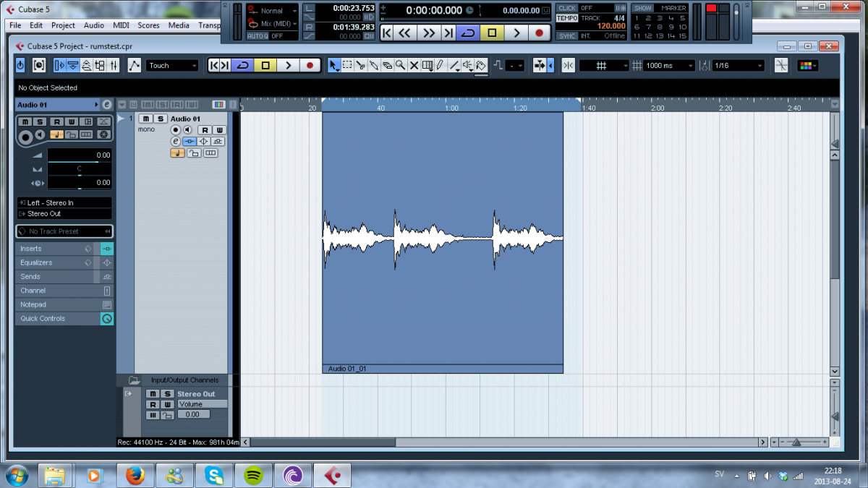
Task: Select the Draw pencil tool
Action: [x=440, y=65]
